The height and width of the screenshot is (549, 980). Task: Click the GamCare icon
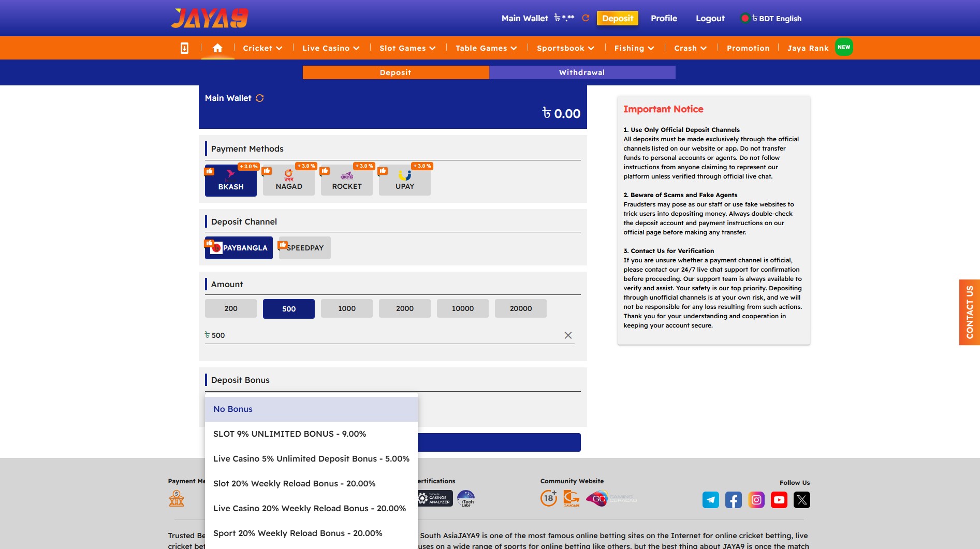coord(572,498)
